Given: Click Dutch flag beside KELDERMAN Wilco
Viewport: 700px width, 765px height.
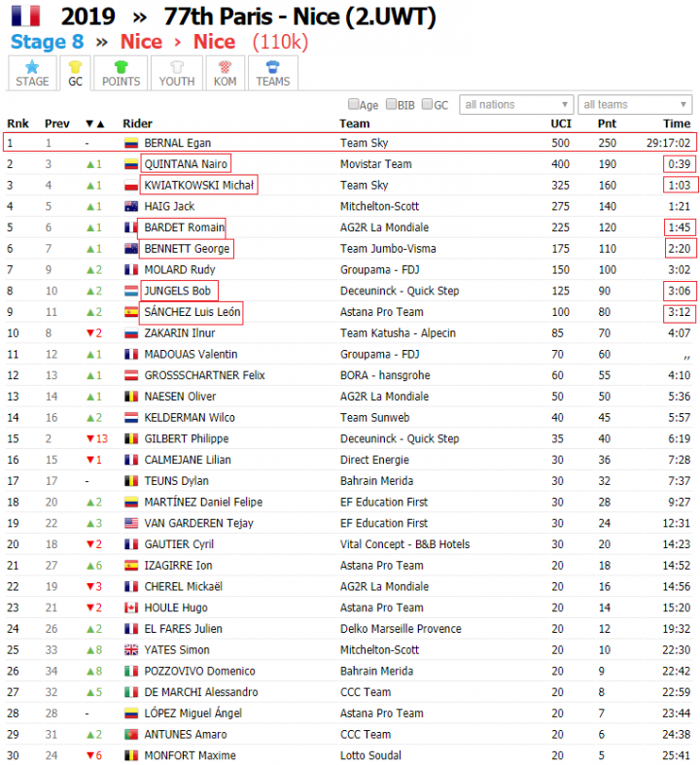Looking at the screenshot, I should click(x=130, y=418).
